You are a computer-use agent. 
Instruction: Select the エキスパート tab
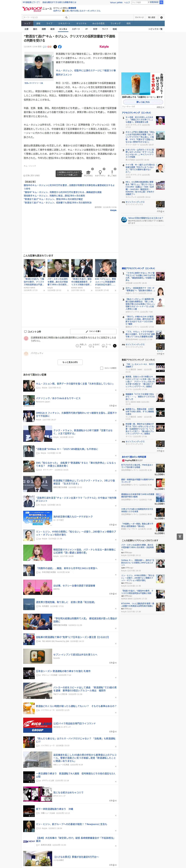click(x=64, y=23)
